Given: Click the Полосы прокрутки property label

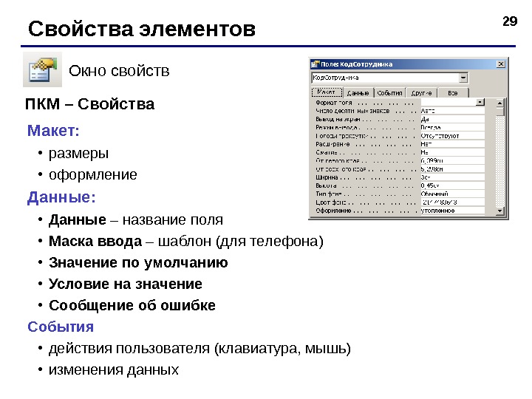Looking at the screenshot, I should pos(341,136).
